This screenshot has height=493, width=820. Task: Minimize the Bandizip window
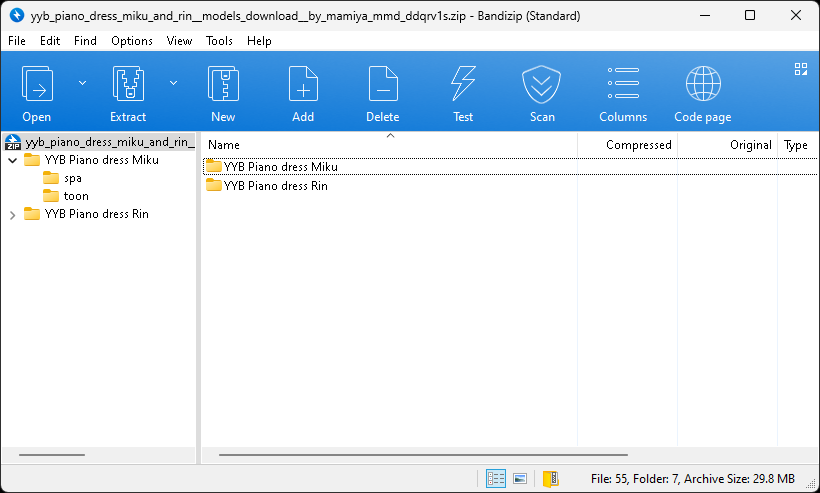point(704,15)
